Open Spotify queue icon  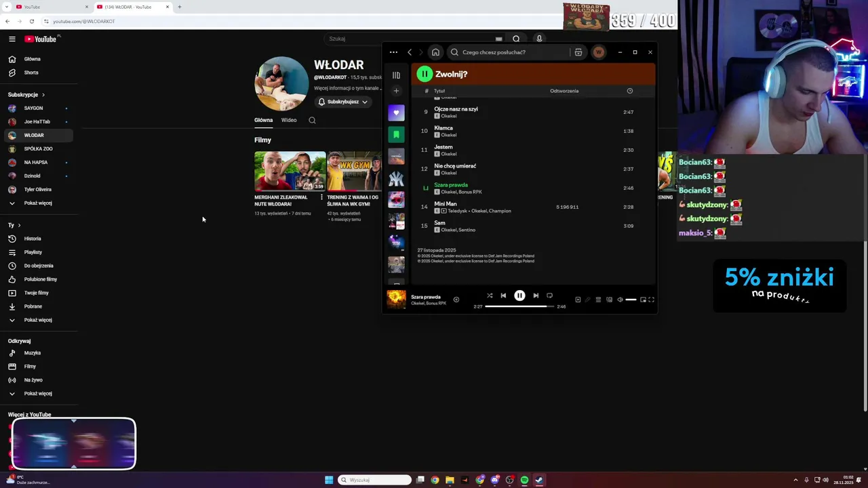click(x=598, y=300)
